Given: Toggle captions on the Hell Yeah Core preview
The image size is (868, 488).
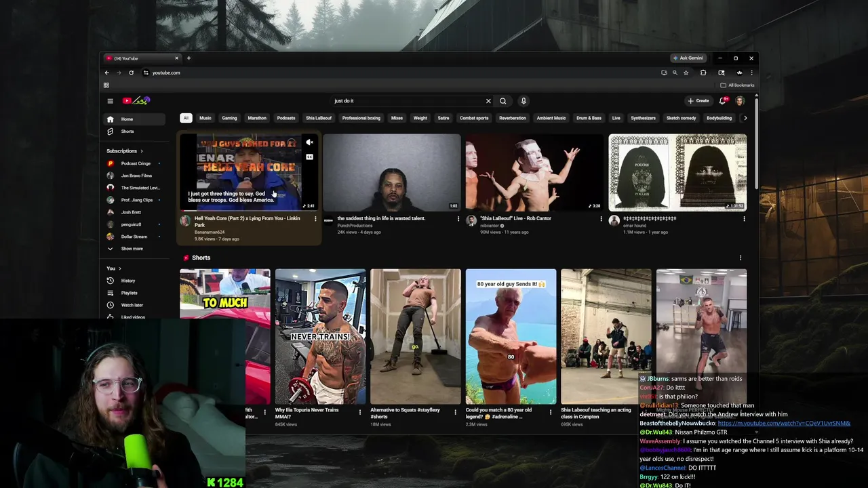Looking at the screenshot, I should click(309, 157).
